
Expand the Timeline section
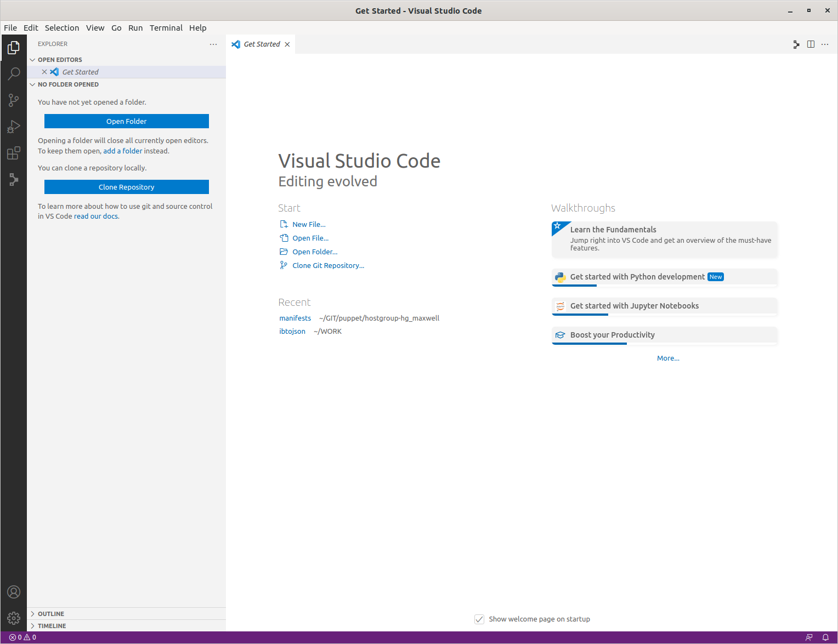coord(52,626)
